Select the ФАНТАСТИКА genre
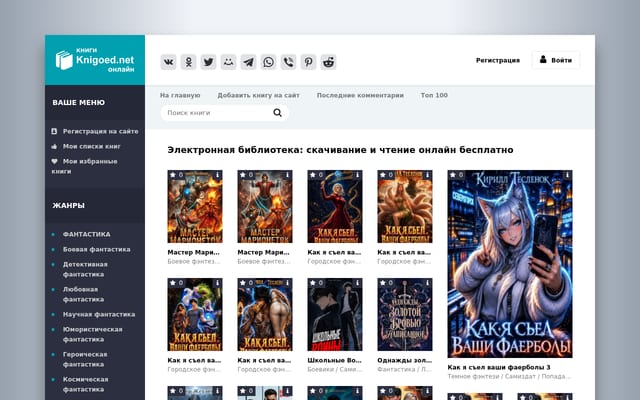Screen dimensions: 640x400 click(87, 234)
